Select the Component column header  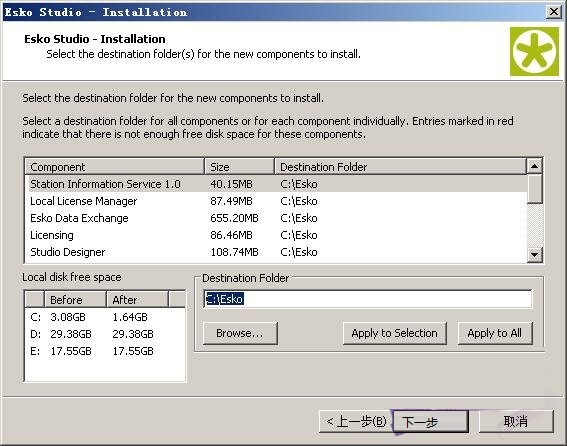pyautogui.click(x=115, y=167)
